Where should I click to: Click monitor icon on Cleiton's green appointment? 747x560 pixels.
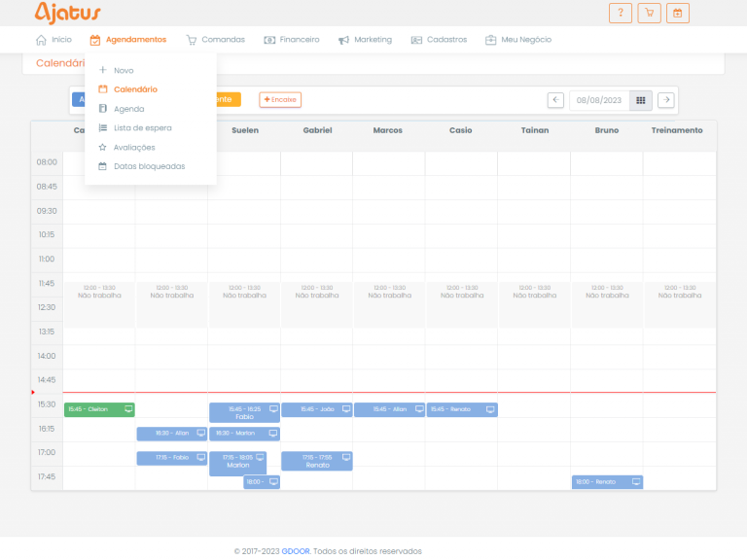click(128, 409)
